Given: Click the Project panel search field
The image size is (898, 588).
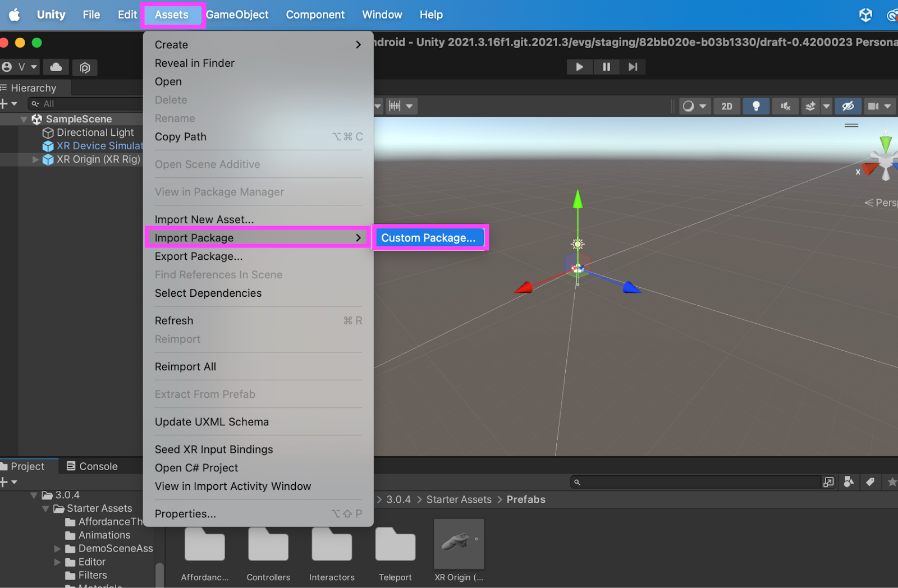Looking at the screenshot, I should (696, 482).
